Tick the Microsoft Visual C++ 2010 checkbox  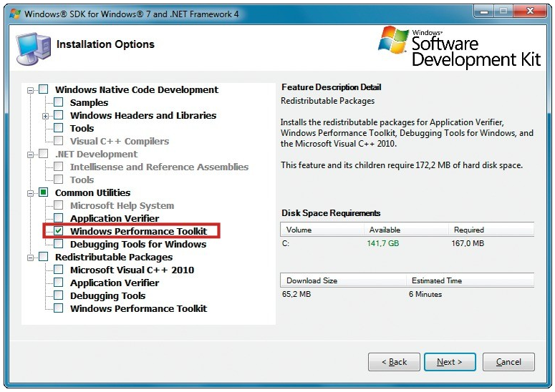[59, 270]
